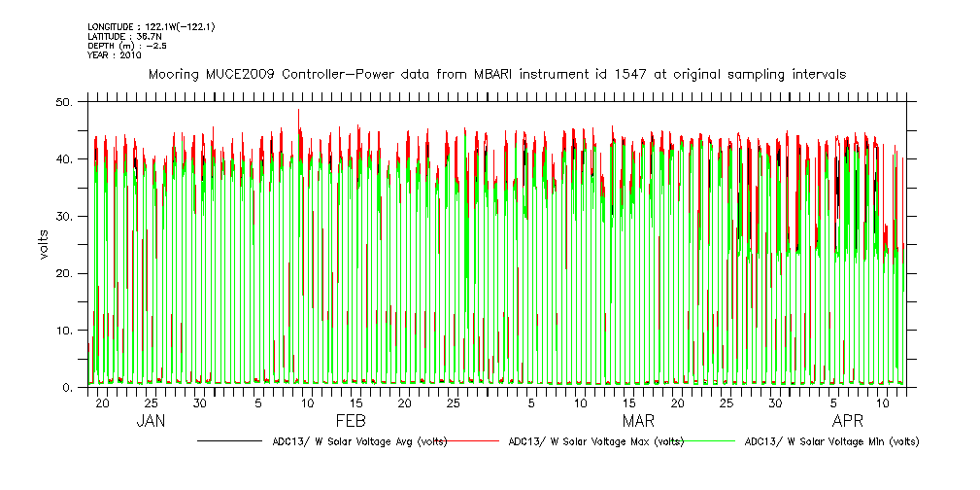
Task: Click the MAR month label
Action: 638,421
